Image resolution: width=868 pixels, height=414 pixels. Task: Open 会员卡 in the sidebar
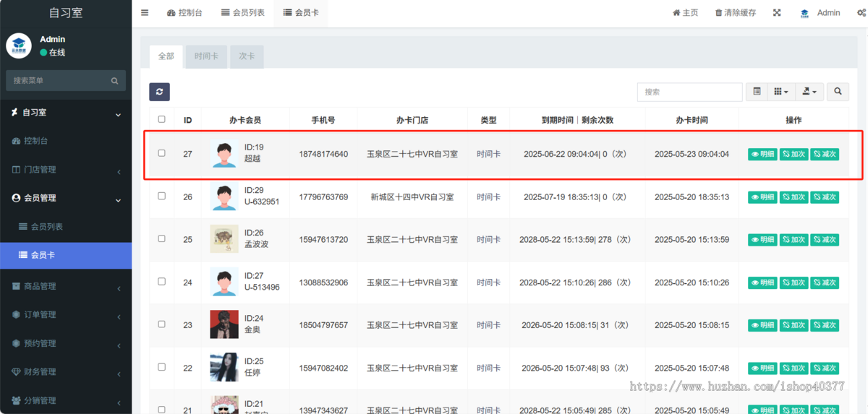pyautogui.click(x=66, y=255)
